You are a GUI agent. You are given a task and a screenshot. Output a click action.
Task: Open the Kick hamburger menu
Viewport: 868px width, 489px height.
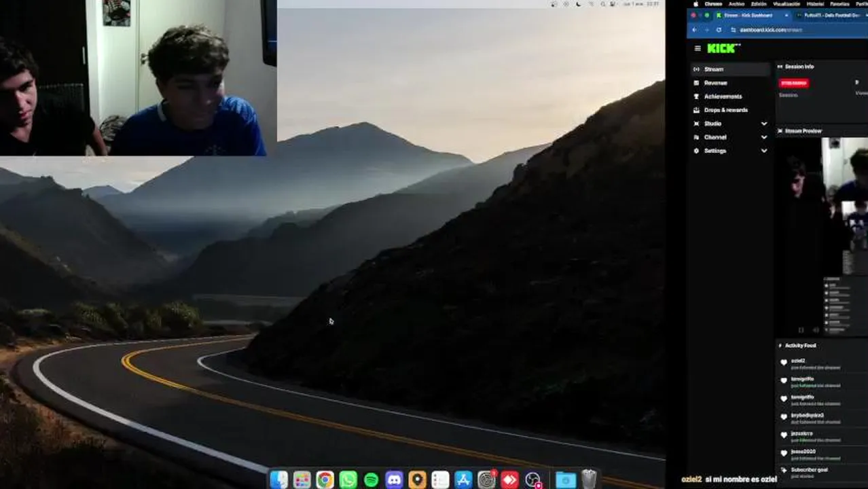pos(698,48)
